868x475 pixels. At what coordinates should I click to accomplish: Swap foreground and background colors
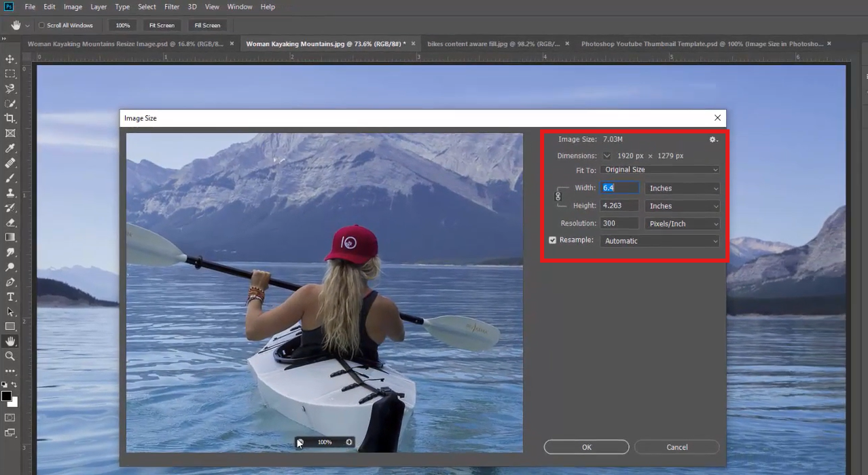14,385
